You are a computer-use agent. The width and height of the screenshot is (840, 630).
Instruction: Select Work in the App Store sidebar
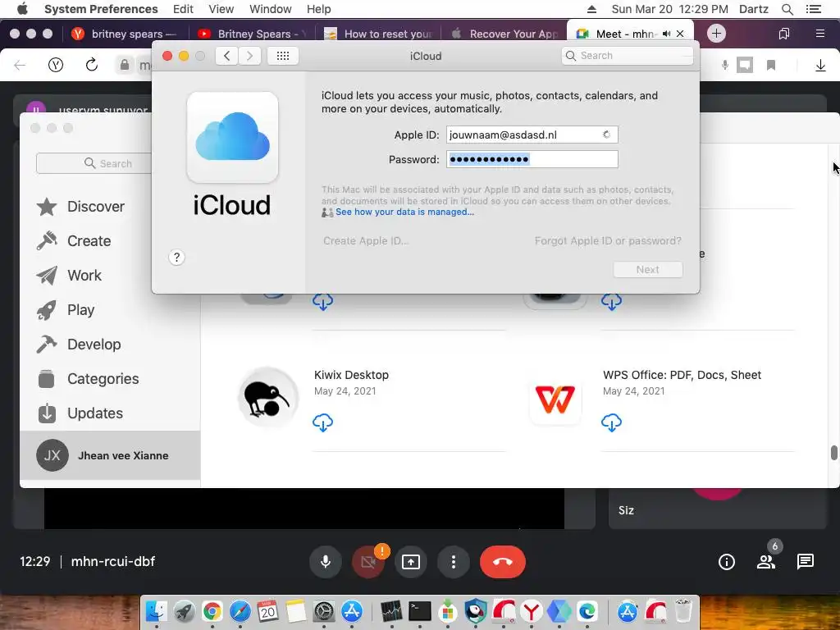(x=69, y=276)
